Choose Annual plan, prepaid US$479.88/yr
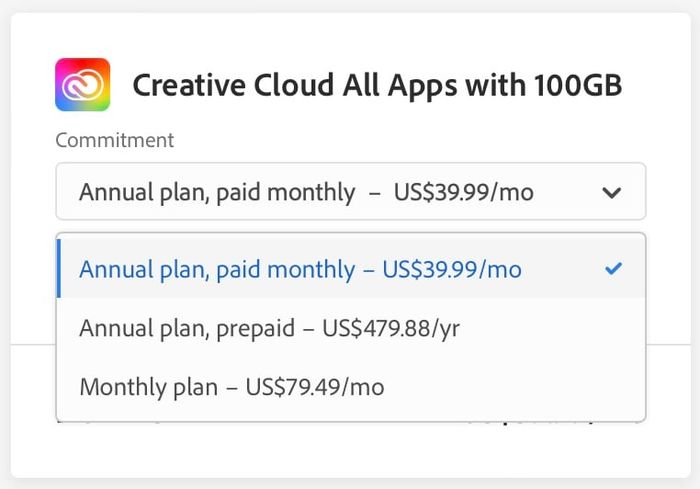The image size is (700, 489). 351,328
